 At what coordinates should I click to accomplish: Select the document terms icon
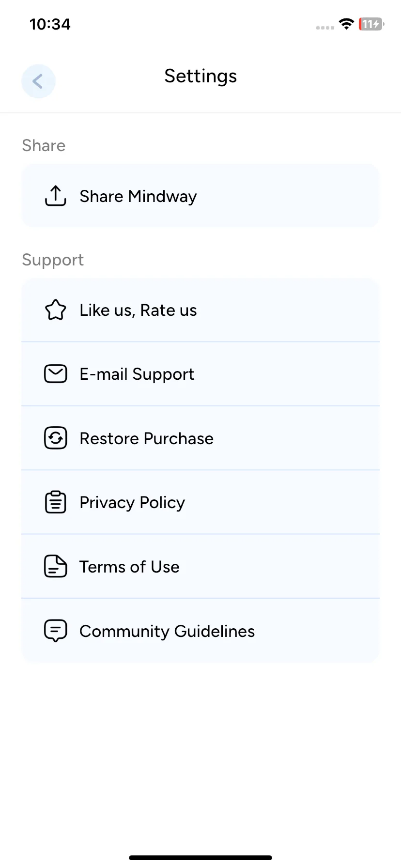56,566
